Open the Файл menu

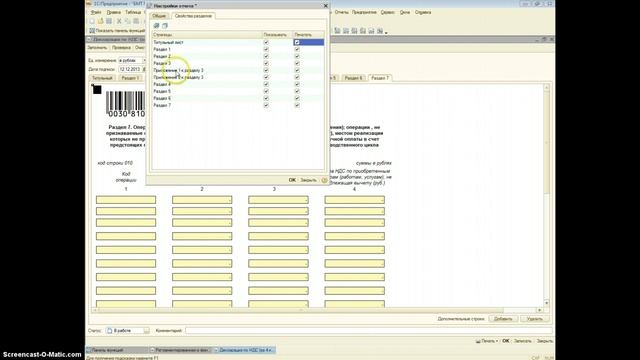[x=96, y=13]
